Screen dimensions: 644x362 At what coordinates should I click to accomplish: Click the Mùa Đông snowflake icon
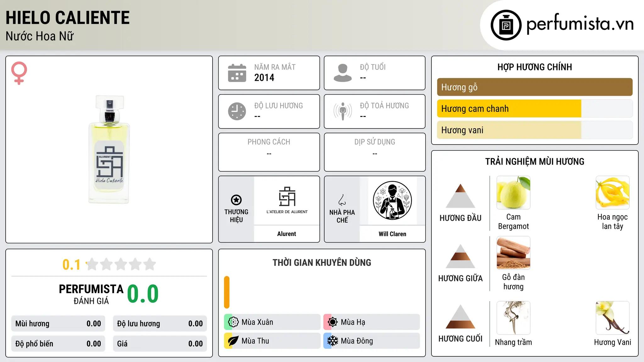pos(333,341)
